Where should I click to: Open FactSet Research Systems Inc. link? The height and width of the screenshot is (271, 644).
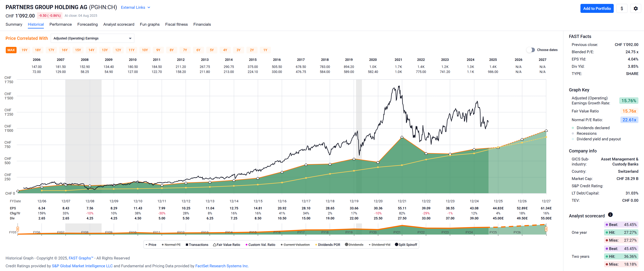click(x=222, y=266)
